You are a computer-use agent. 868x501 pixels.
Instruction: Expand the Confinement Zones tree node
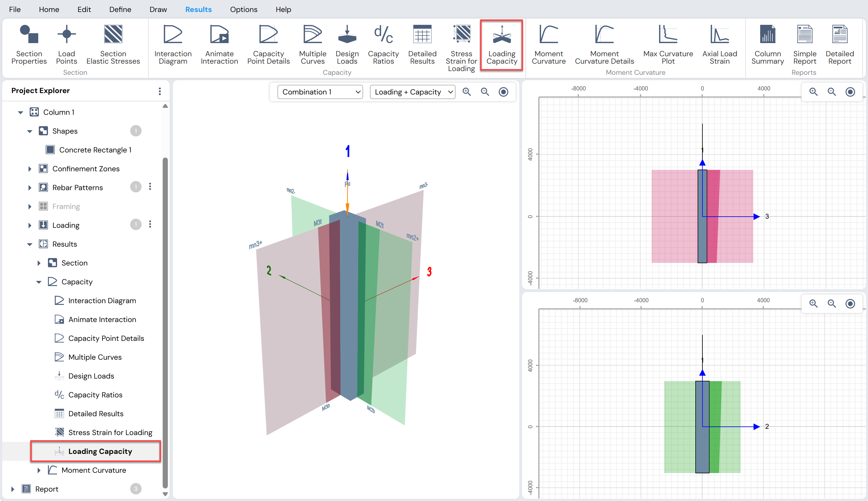coord(30,169)
